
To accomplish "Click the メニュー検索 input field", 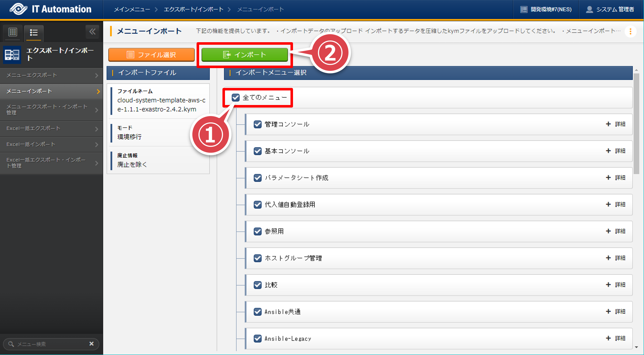I will tap(50, 344).
